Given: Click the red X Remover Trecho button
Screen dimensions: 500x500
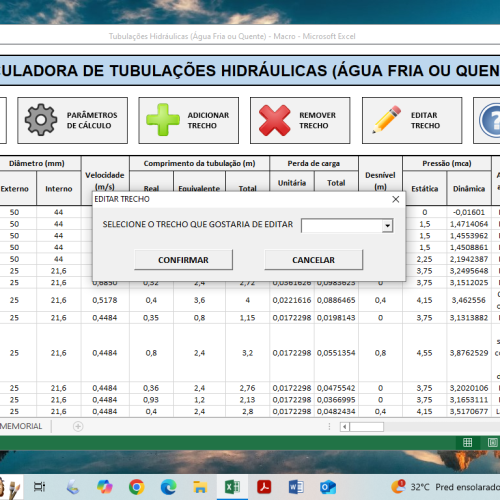Looking at the screenshot, I should pos(300,120).
